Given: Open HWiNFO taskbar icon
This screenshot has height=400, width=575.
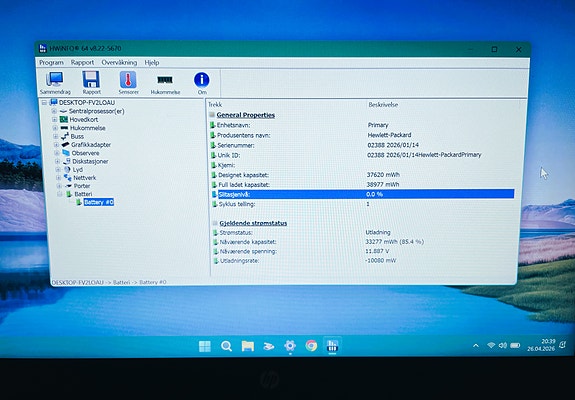Looking at the screenshot, I should 332,345.
